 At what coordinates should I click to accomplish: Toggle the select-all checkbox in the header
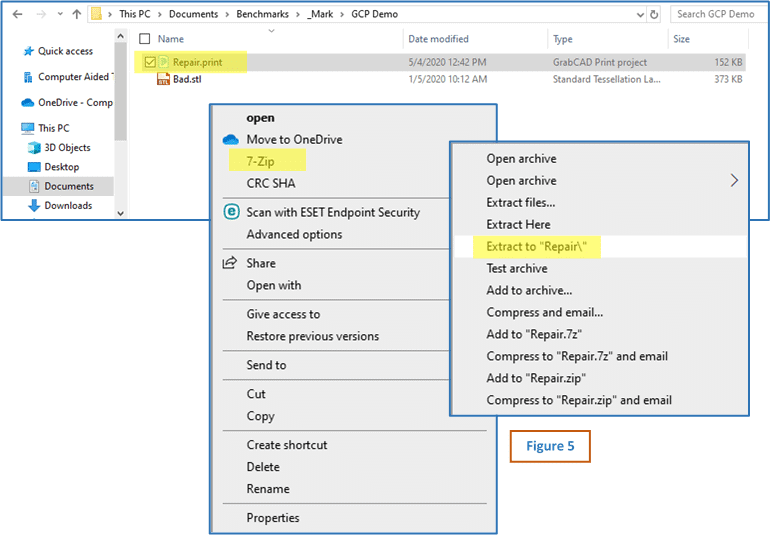point(145,39)
